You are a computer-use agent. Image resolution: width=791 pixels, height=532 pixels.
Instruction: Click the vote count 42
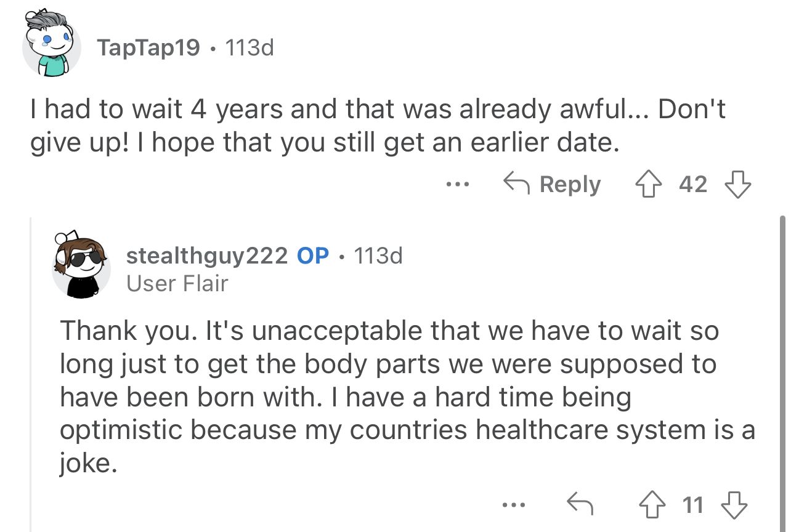coord(693,184)
